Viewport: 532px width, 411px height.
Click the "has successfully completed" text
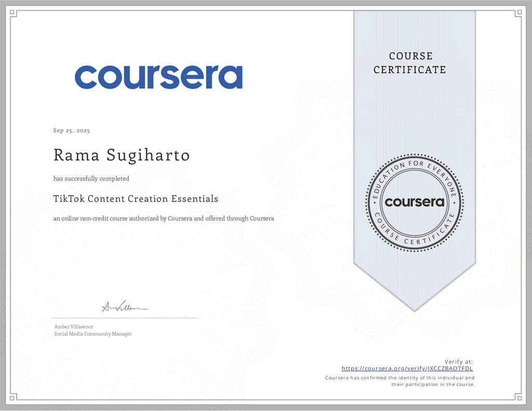pyautogui.click(x=91, y=179)
